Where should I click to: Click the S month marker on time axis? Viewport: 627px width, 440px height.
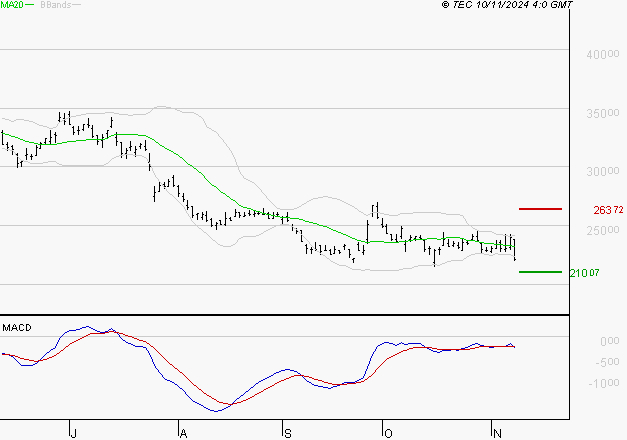pos(288,433)
